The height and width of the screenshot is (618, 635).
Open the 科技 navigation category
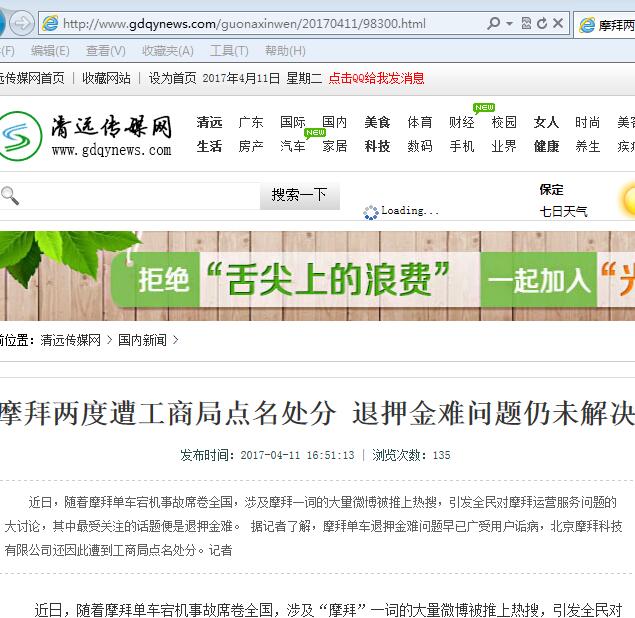pyautogui.click(x=377, y=146)
